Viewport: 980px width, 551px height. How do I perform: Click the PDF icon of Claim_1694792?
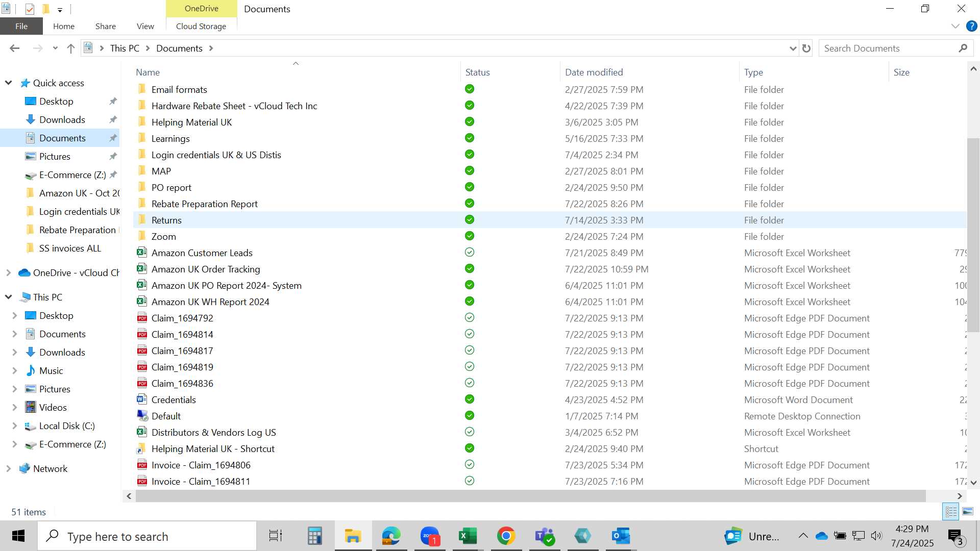(142, 318)
